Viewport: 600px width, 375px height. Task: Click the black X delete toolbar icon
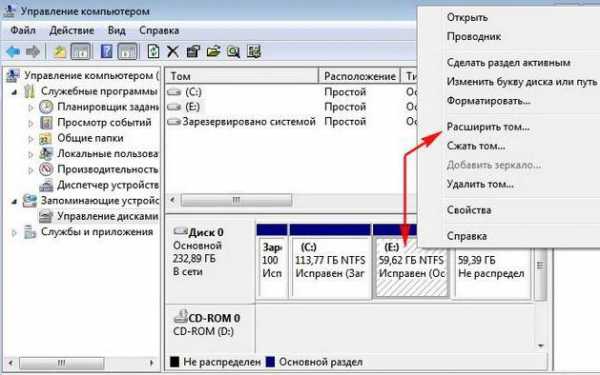pos(173,51)
